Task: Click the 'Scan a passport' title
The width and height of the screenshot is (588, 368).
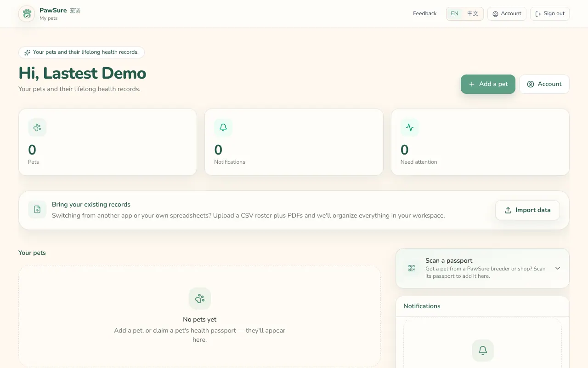Action: (449, 261)
